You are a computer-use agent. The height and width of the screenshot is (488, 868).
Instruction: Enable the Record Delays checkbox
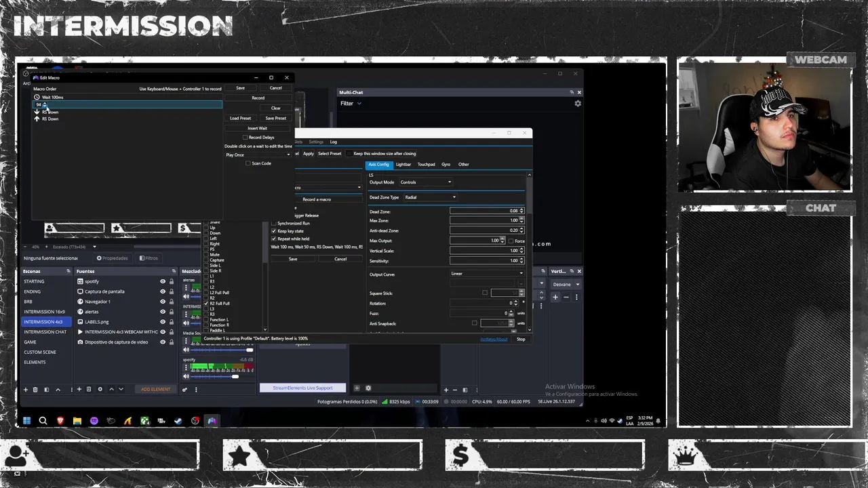(x=245, y=138)
